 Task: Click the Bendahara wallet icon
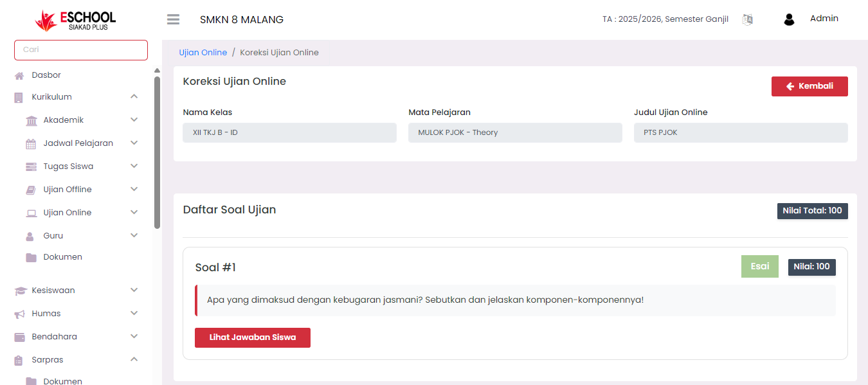(19, 337)
